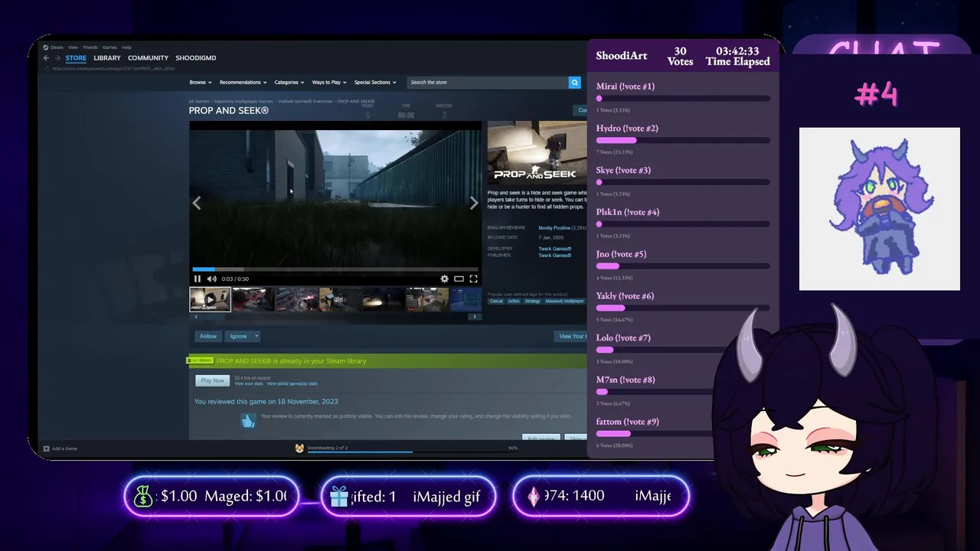Image resolution: width=980 pixels, height=551 pixels.
Task: Go back with the Steam back arrow
Action: 46,58
